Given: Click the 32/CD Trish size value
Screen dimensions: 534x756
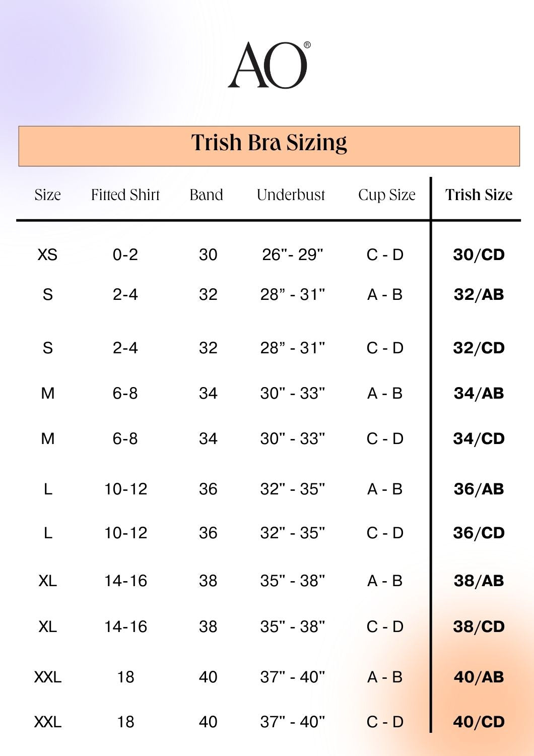Looking at the screenshot, I should (x=479, y=348).
